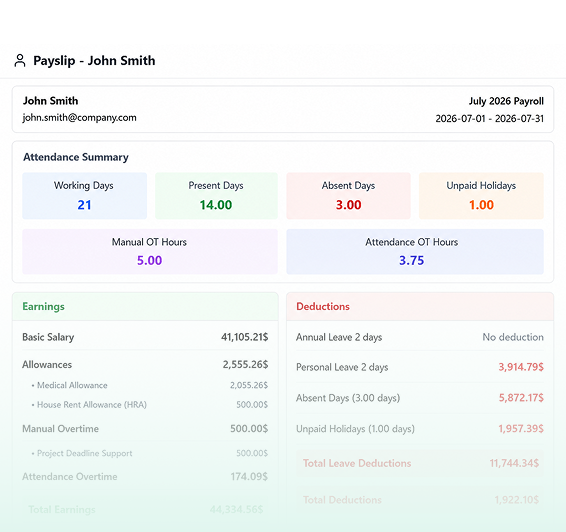The height and width of the screenshot is (532, 566).
Task: Click the 'Attendance Overtime' row label
Action: (x=70, y=477)
